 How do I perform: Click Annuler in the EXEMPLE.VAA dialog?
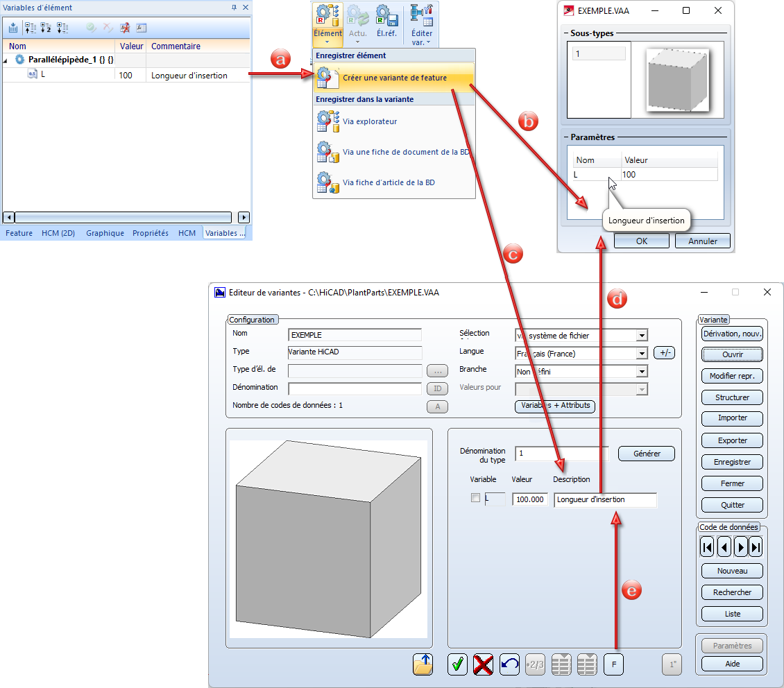click(x=703, y=241)
